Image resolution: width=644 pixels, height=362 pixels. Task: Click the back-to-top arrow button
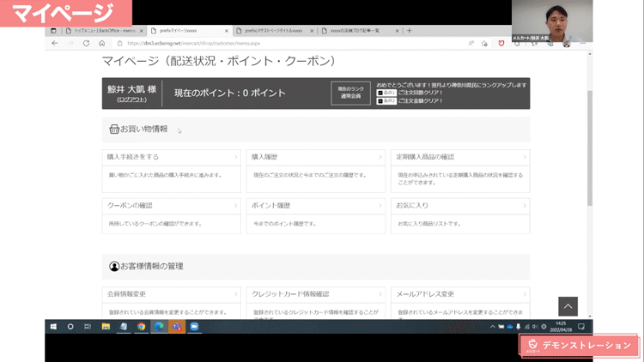[568, 306]
